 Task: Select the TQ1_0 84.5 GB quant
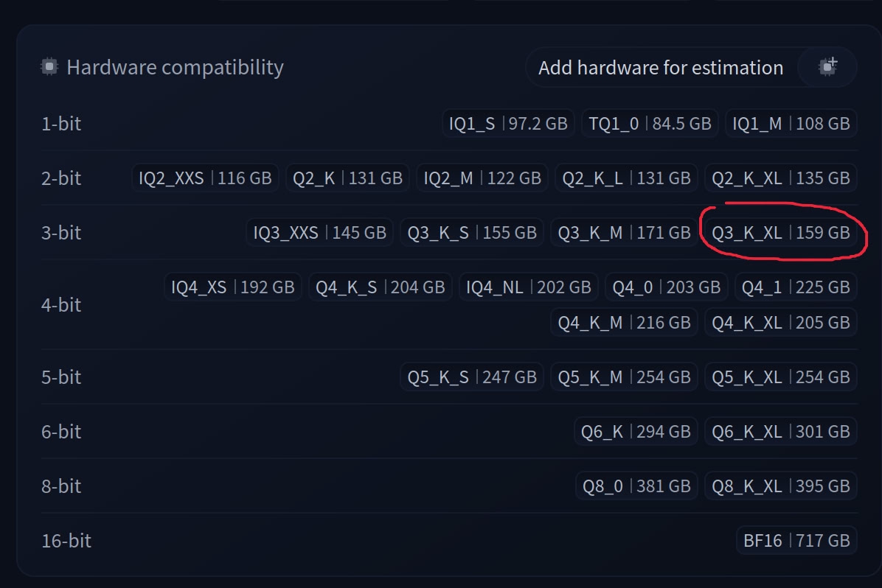point(650,123)
